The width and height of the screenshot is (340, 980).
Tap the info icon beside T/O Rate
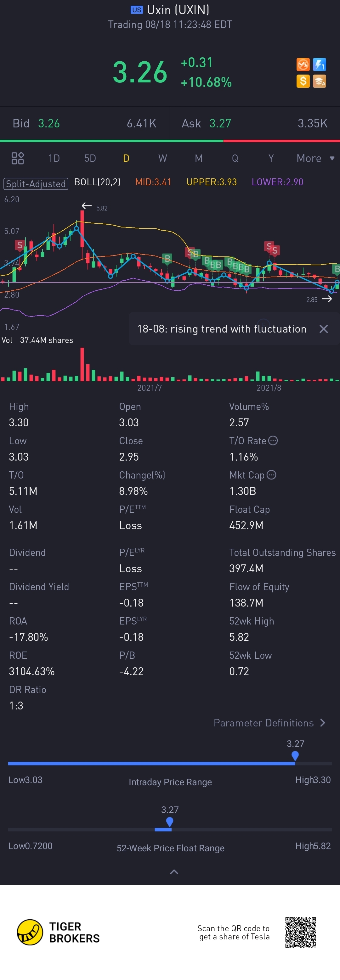[273, 440]
